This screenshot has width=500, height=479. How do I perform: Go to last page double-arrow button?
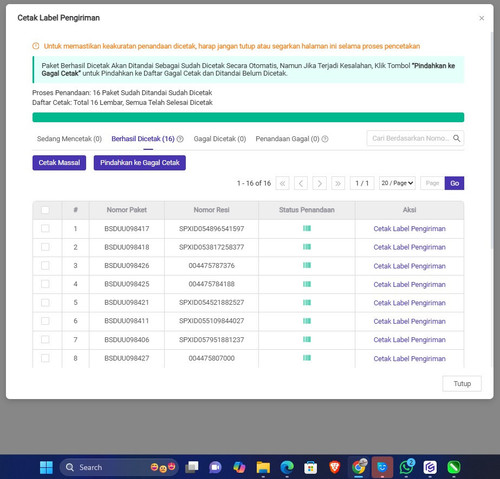click(338, 183)
